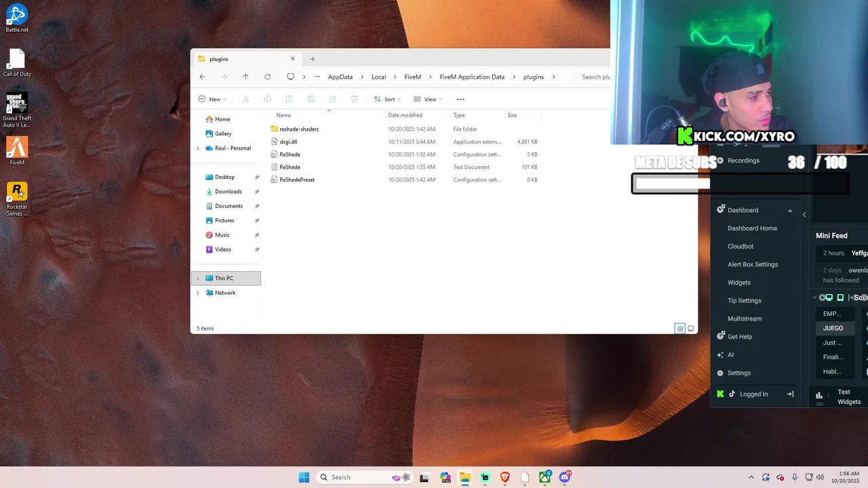Viewport: 868px width, 488px height.
Task: Open Battle.net desktop shortcut
Action: (x=17, y=18)
